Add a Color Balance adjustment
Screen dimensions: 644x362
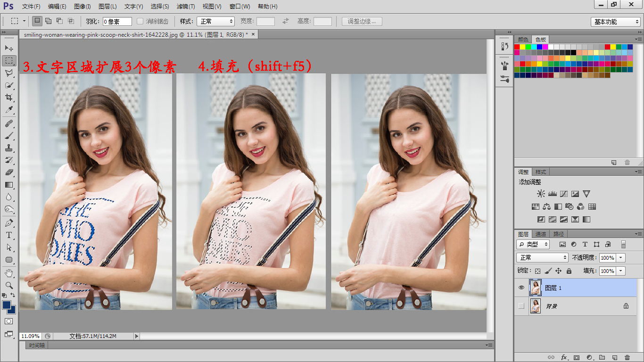(546, 206)
